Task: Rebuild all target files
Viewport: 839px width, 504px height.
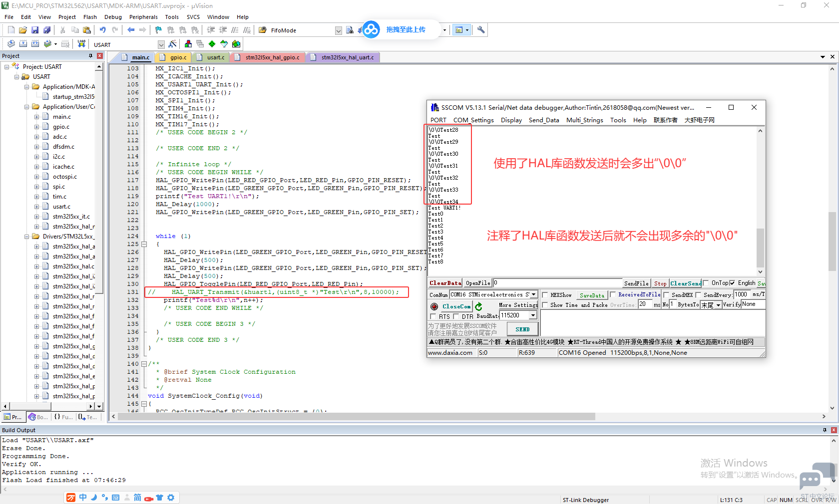Action: pos(35,44)
